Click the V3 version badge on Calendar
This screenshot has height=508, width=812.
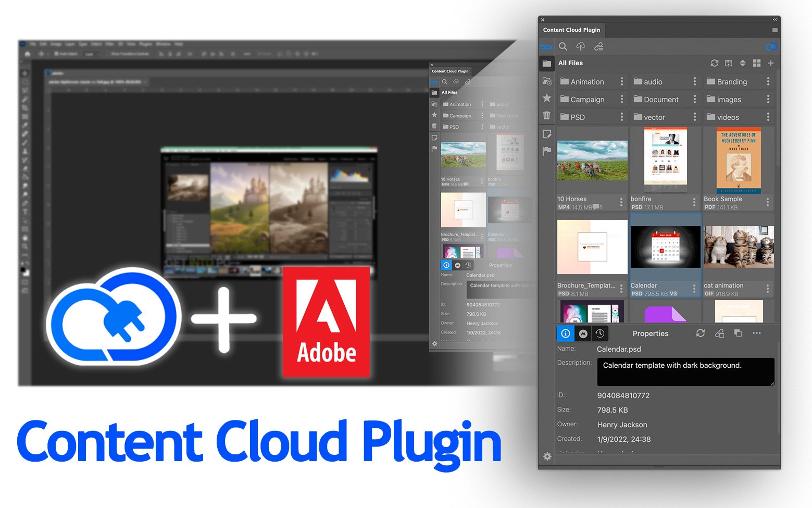(673, 294)
